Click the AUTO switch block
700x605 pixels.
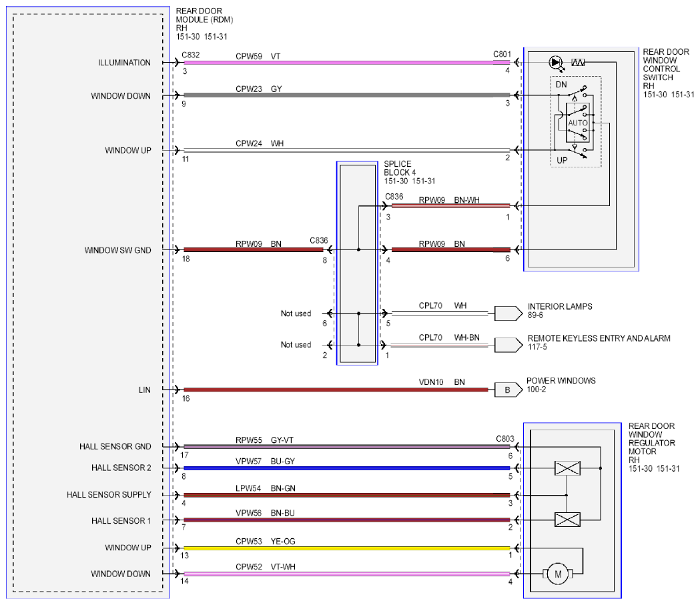(578, 122)
